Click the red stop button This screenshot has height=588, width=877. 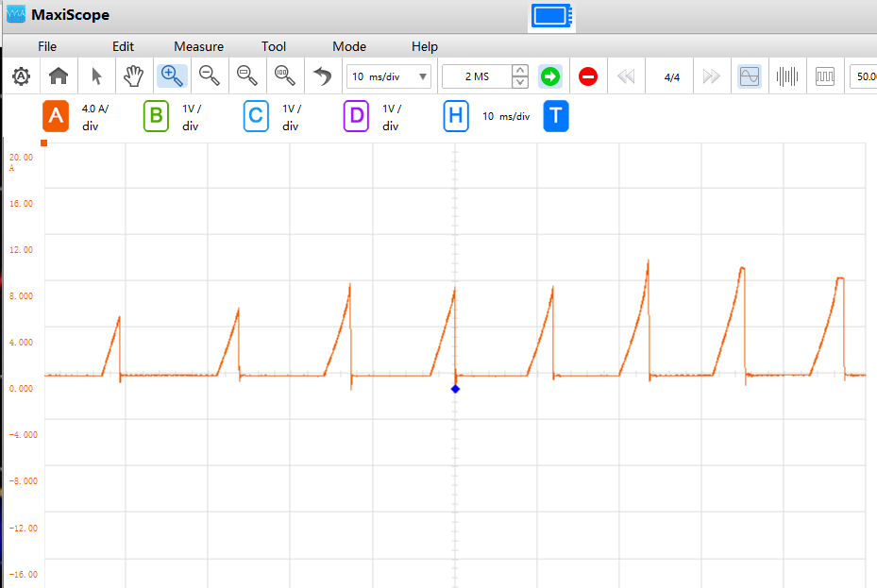click(588, 76)
